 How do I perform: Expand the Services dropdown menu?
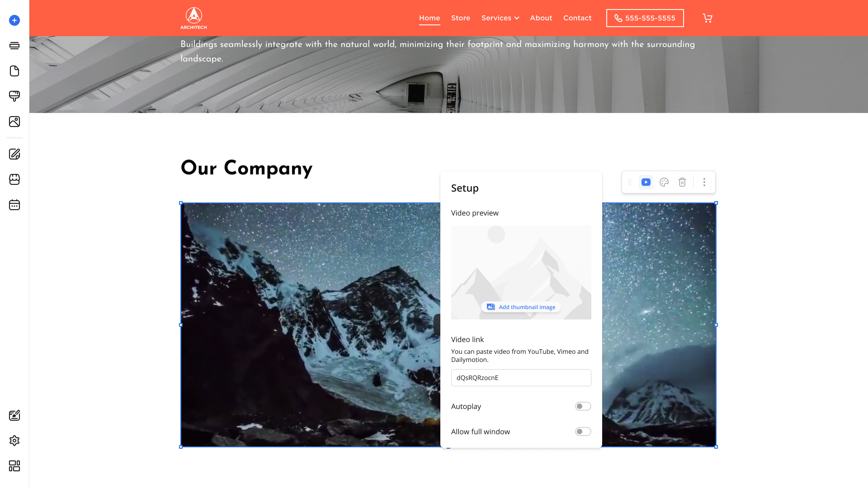500,18
